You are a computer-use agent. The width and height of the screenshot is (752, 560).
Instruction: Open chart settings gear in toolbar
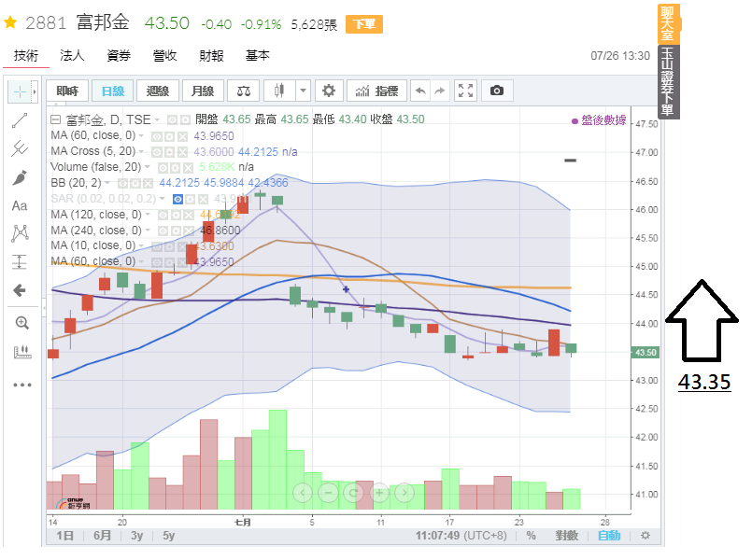point(329,91)
